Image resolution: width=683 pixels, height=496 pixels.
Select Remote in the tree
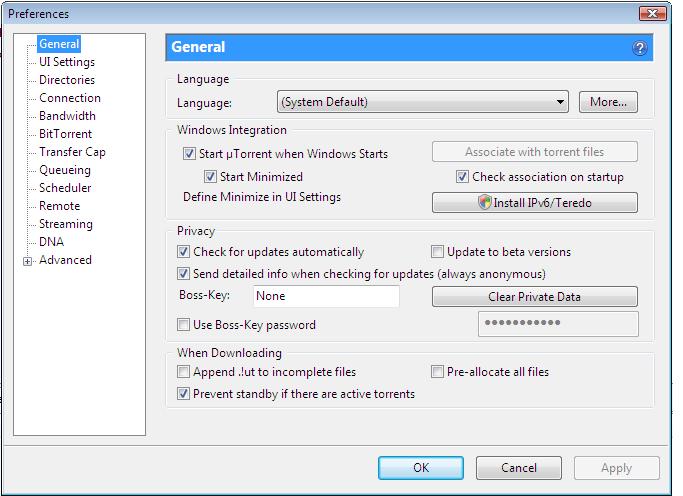(59, 206)
